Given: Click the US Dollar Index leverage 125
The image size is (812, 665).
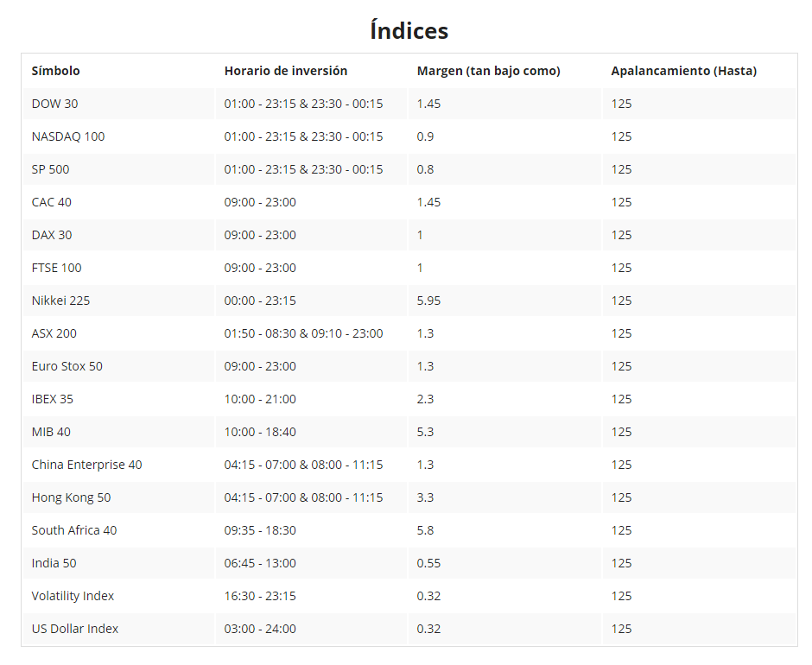Looking at the screenshot, I should tap(621, 629).
